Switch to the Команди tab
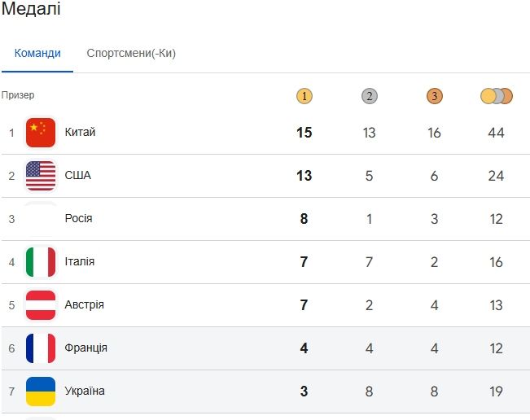The width and height of the screenshot is (530, 420). tap(37, 54)
